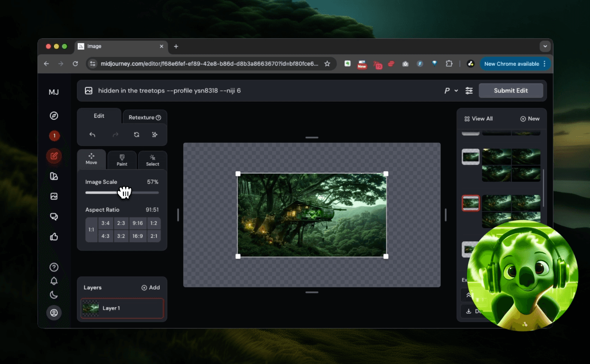Click the Undo arrow in the editor
590x364 pixels.
pos(92,135)
